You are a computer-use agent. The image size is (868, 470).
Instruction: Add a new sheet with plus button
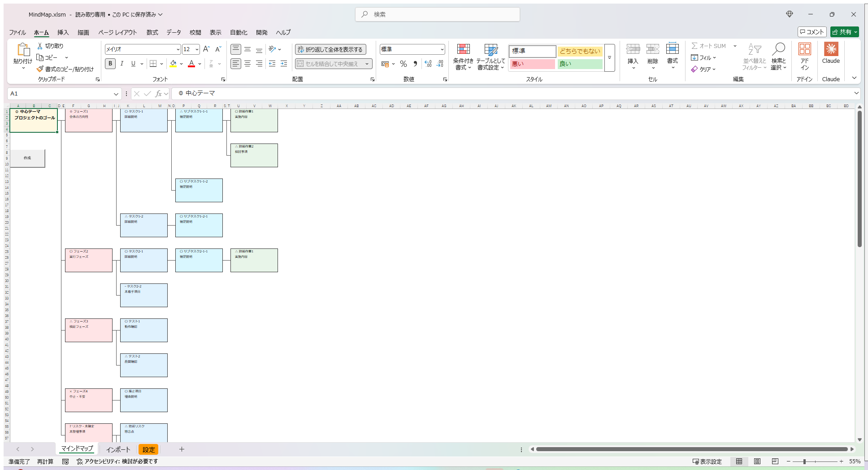(x=182, y=449)
